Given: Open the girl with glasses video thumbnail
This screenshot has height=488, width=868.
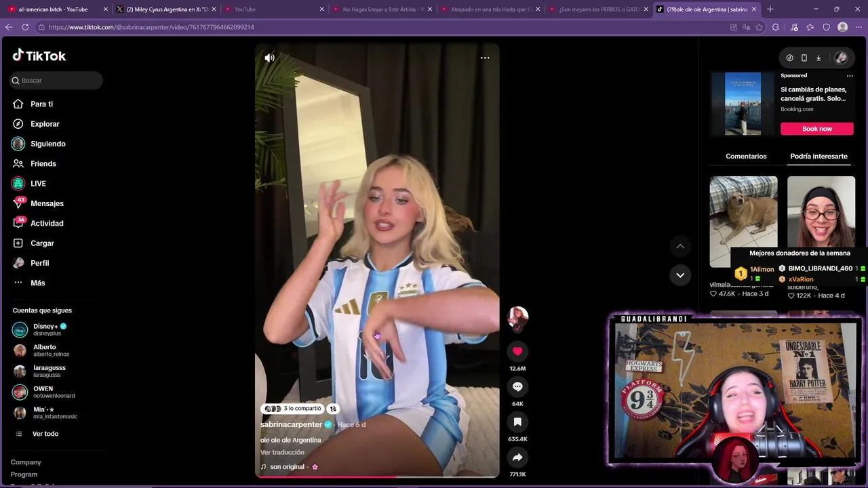Looking at the screenshot, I should [821, 212].
